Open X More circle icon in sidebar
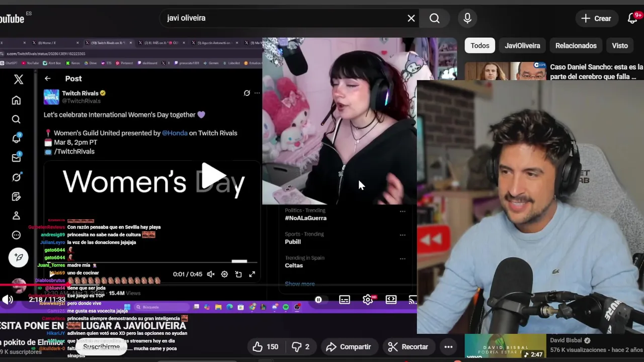 click(16, 235)
